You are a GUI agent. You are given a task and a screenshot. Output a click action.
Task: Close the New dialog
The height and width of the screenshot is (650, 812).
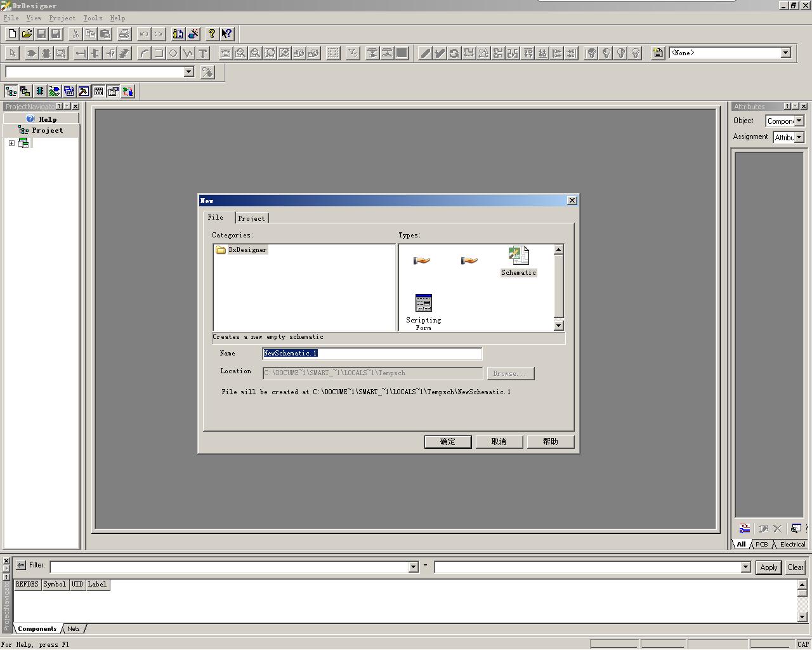[x=572, y=201]
